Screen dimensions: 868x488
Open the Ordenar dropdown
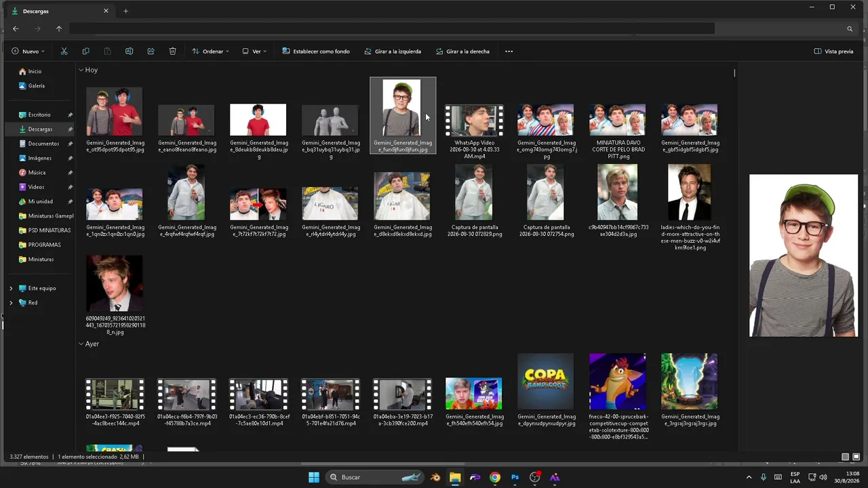click(210, 51)
